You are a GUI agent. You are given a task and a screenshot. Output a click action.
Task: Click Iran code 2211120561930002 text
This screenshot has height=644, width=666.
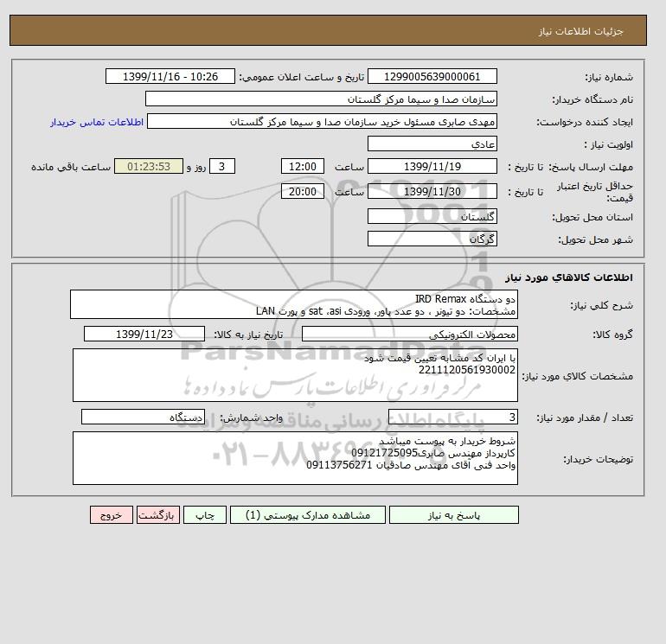(467, 370)
